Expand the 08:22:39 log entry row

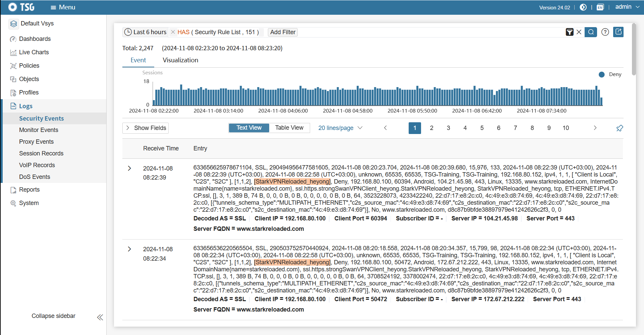click(129, 169)
